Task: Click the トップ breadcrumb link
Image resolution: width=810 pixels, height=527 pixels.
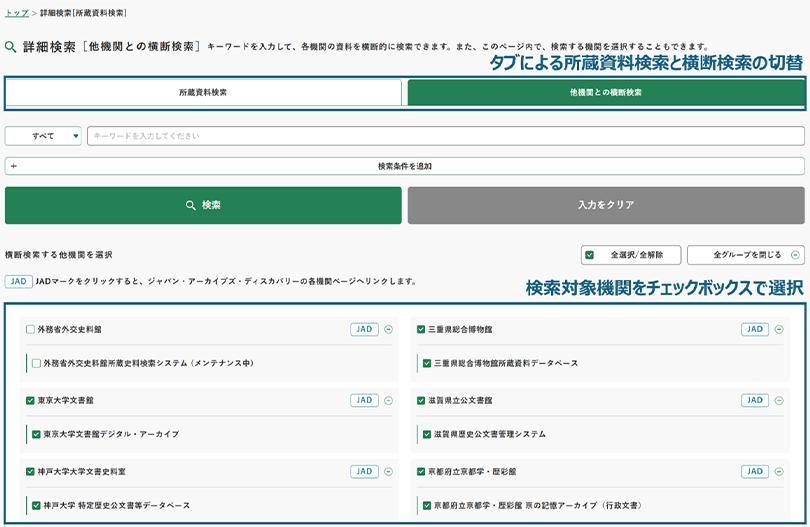Action: pos(16,13)
